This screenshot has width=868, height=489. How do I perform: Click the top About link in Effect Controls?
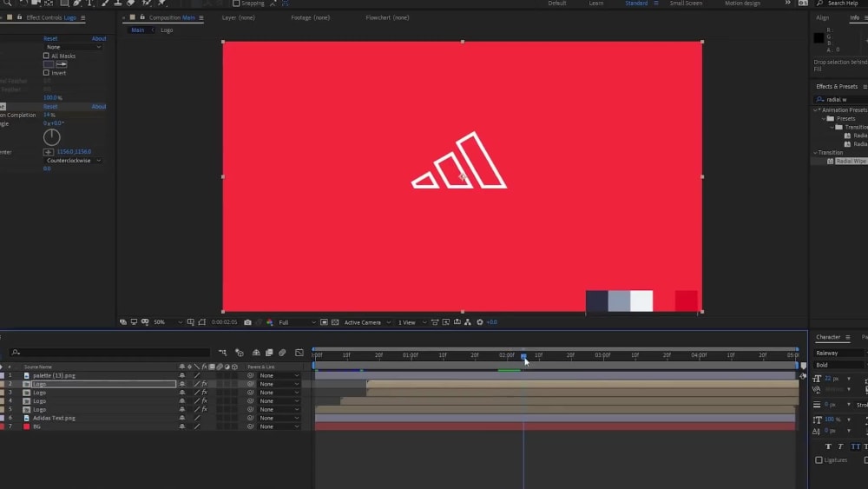(x=99, y=39)
